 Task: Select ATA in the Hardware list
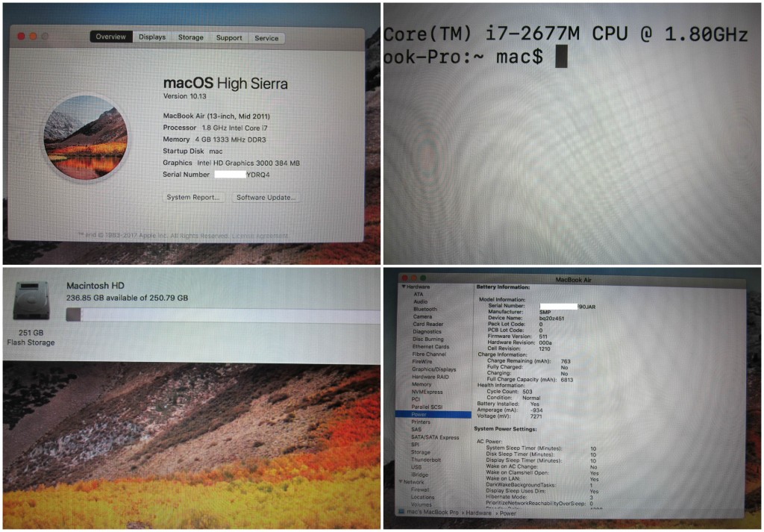(419, 294)
